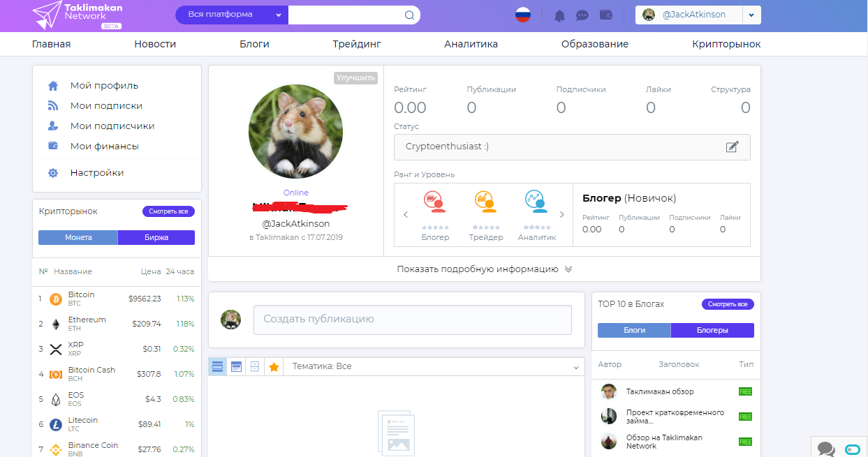Select the Блогеры toggle in TOP 10
This screenshot has width=868, height=457.
point(712,330)
